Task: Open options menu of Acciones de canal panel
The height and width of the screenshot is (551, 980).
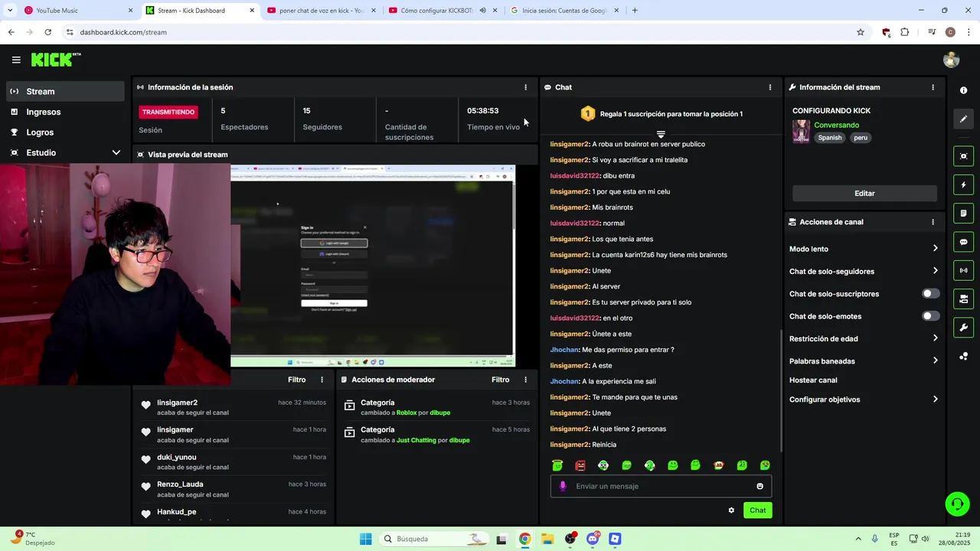Action: point(933,222)
